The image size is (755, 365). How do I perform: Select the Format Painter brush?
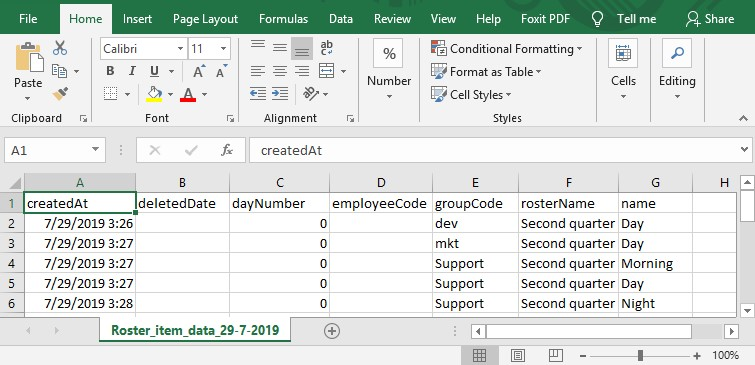(60, 93)
